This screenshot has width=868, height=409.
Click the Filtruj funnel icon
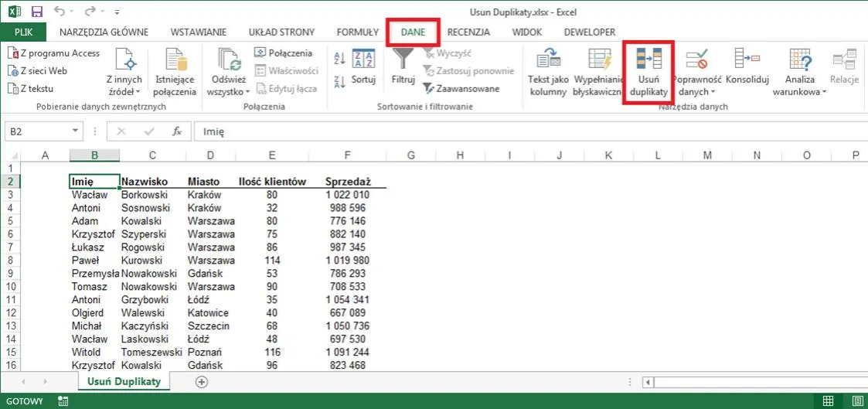coord(403,60)
